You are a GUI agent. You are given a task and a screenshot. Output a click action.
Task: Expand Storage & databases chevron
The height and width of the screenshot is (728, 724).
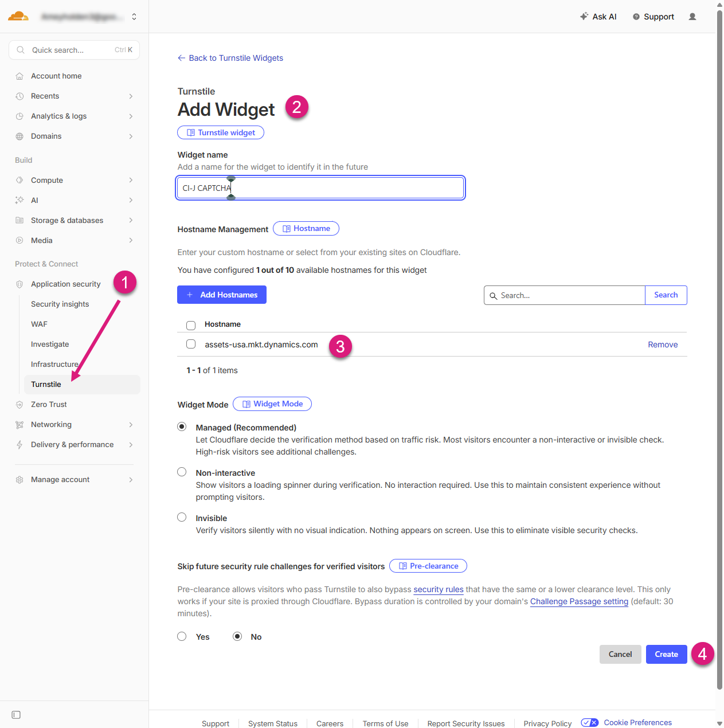click(131, 220)
